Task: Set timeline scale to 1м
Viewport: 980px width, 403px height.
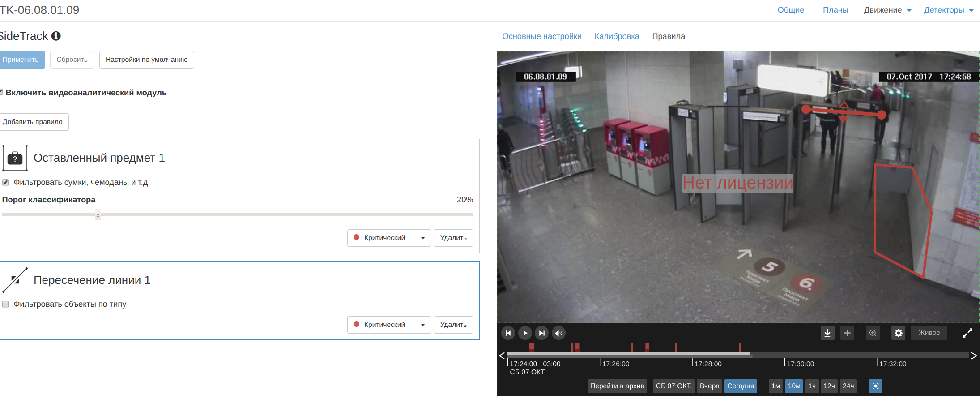Action: coord(776,386)
